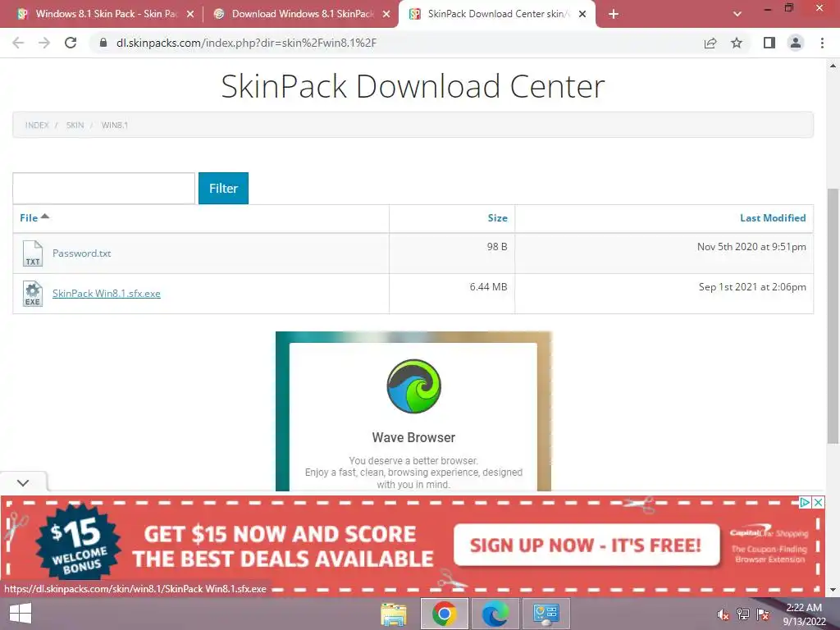Open the Action Center flag icon
This screenshot has width=840, height=630.
[763, 614]
